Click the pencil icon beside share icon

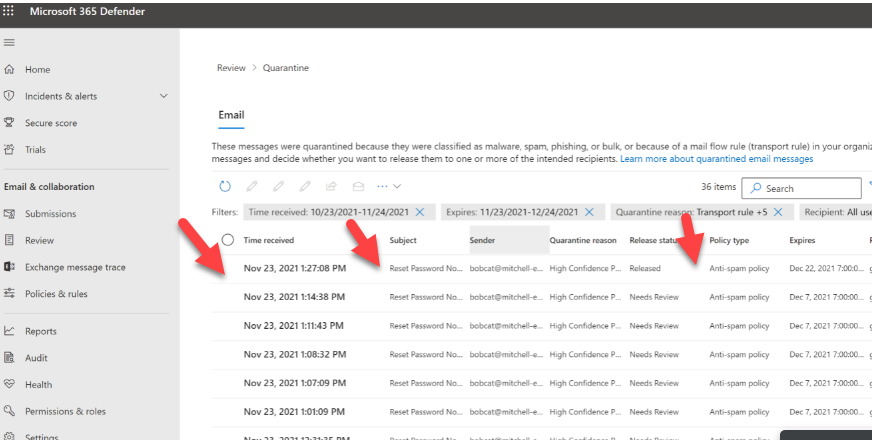pos(305,186)
